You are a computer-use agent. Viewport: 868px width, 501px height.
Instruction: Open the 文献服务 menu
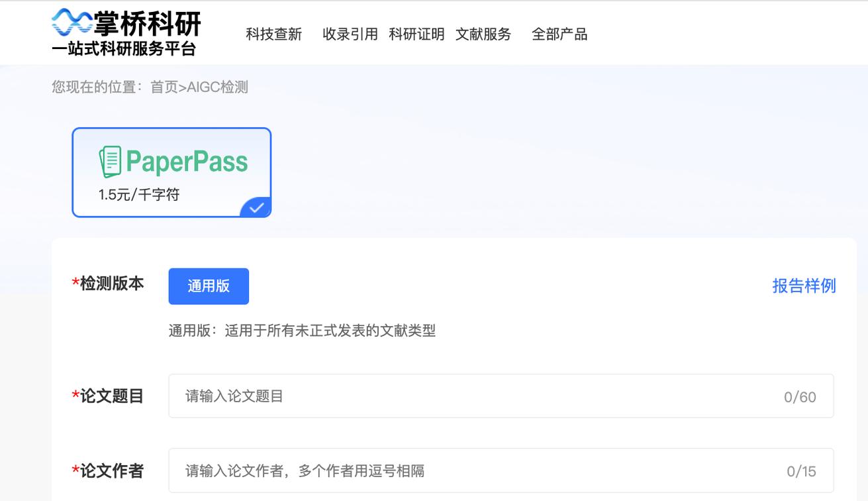tap(483, 34)
